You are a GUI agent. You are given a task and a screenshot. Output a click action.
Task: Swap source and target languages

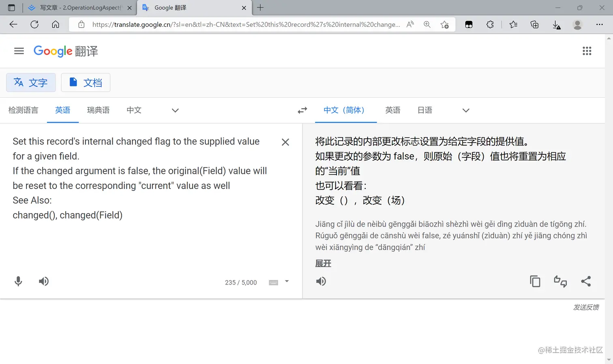pyautogui.click(x=302, y=110)
